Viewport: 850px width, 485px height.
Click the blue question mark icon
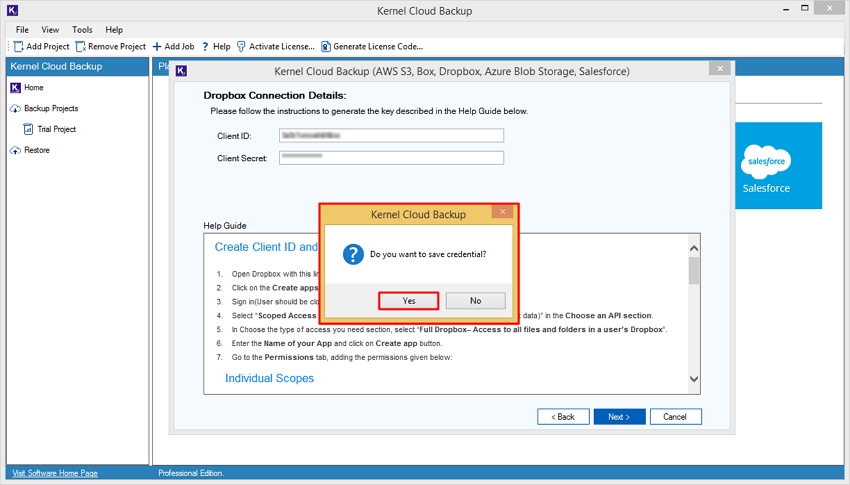pos(353,254)
